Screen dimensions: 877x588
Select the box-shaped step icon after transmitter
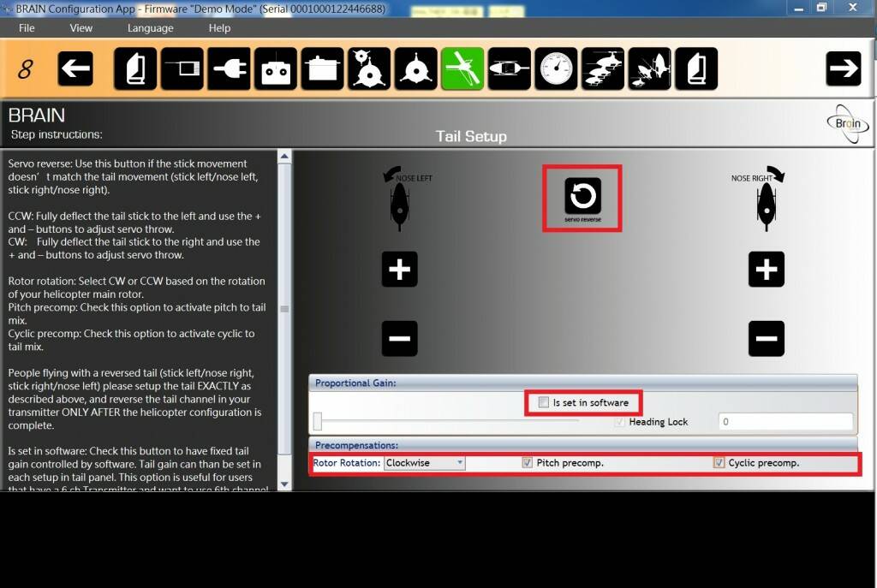[x=323, y=68]
